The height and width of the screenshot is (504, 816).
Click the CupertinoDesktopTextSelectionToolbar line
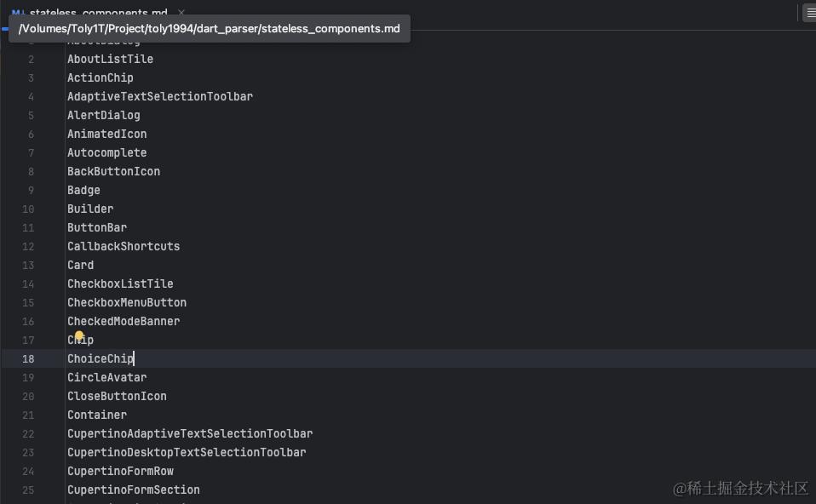187,453
